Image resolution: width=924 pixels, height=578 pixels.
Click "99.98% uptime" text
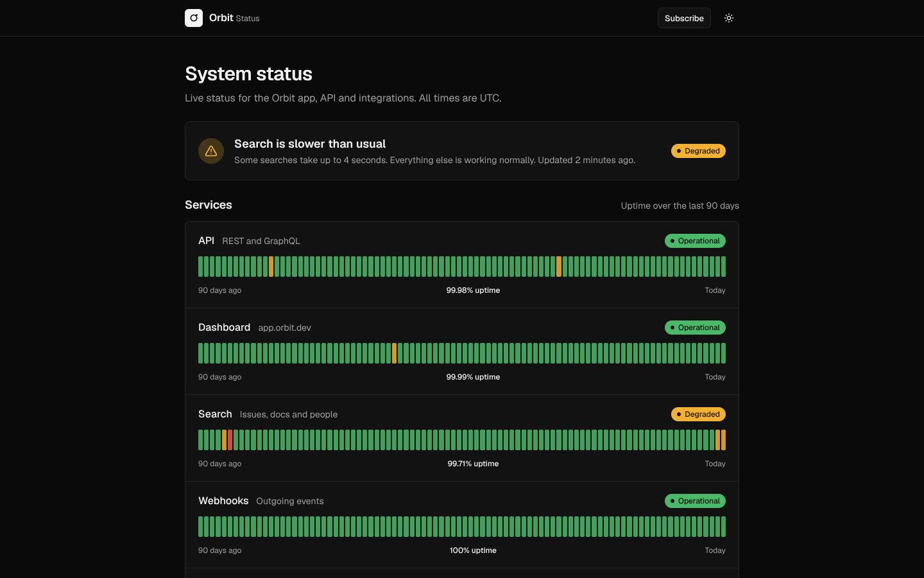tap(473, 290)
